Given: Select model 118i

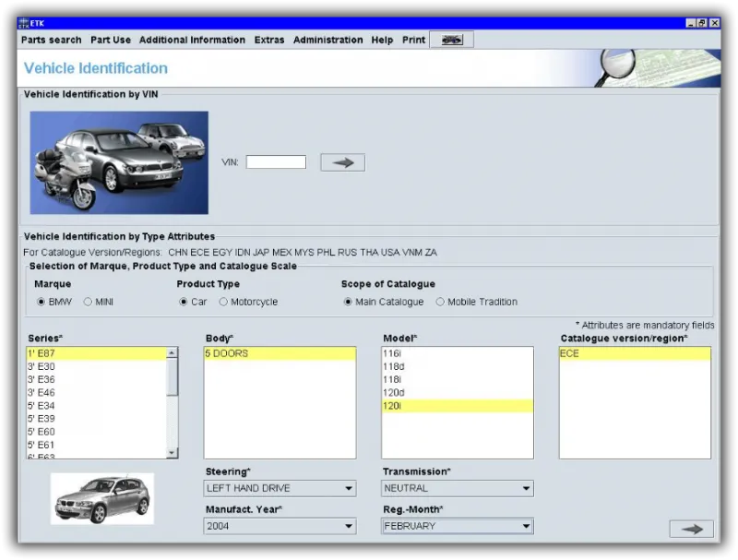Looking at the screenshot, I should tap(458, 379).
